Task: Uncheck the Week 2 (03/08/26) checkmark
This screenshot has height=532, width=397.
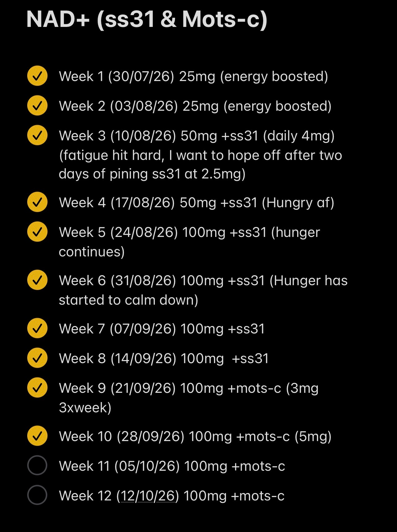Action: 37,105
